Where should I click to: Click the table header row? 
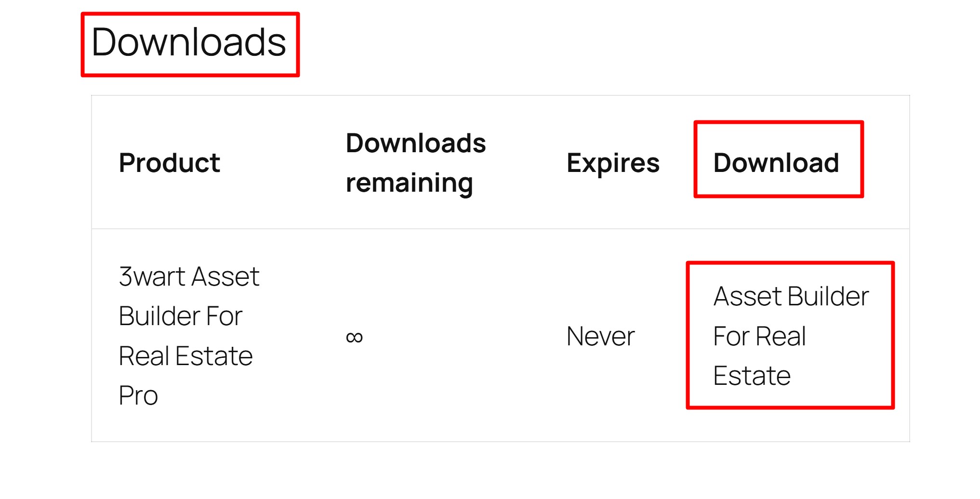point(482,163)
